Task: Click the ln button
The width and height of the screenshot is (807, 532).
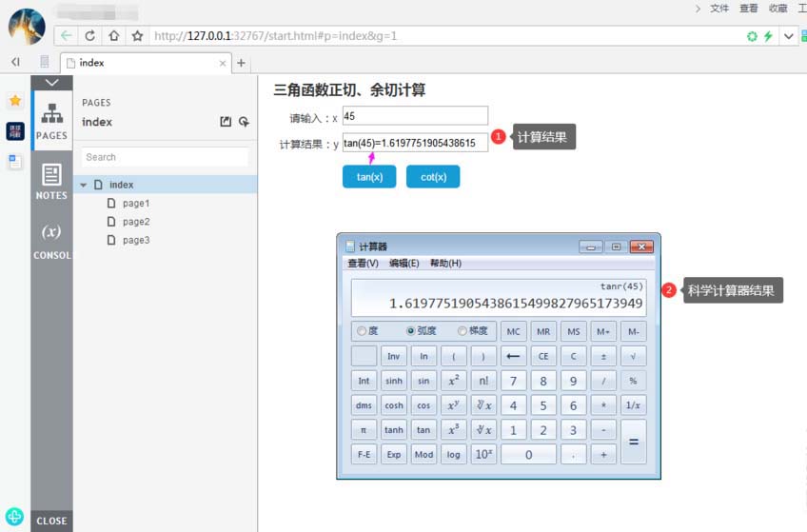Action: pos(423,356)
